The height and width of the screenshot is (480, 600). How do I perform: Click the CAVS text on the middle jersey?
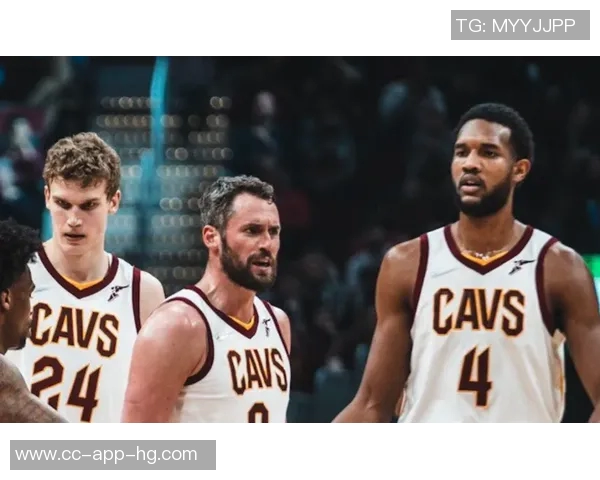tap(258, 370)
